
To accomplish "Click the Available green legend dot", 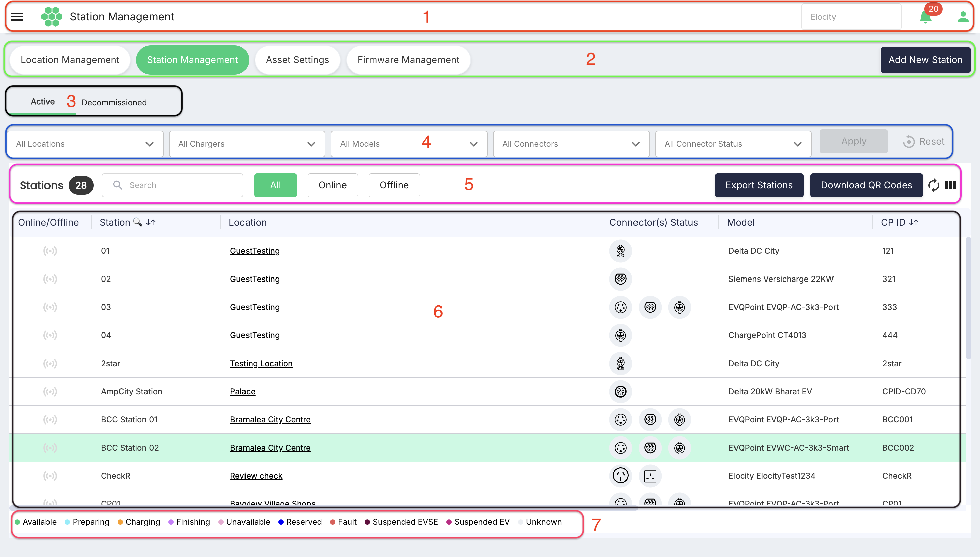I will [17, 522].
